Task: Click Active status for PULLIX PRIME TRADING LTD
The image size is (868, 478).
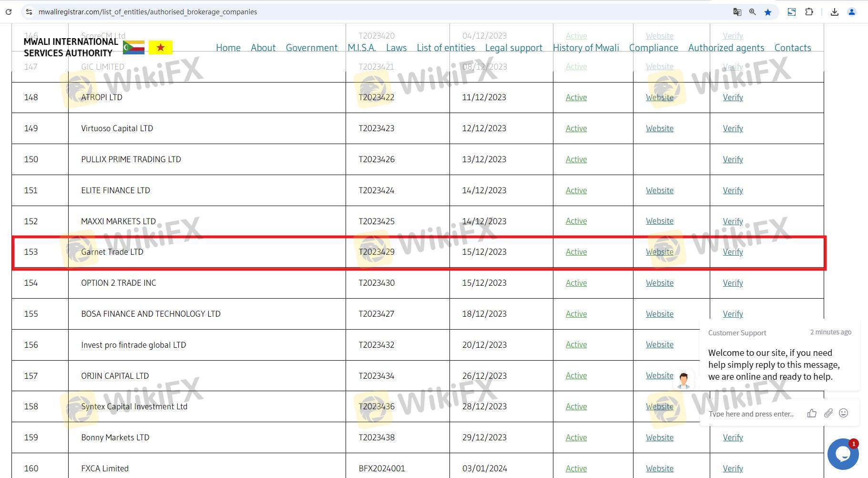Action: click(576, 159)
